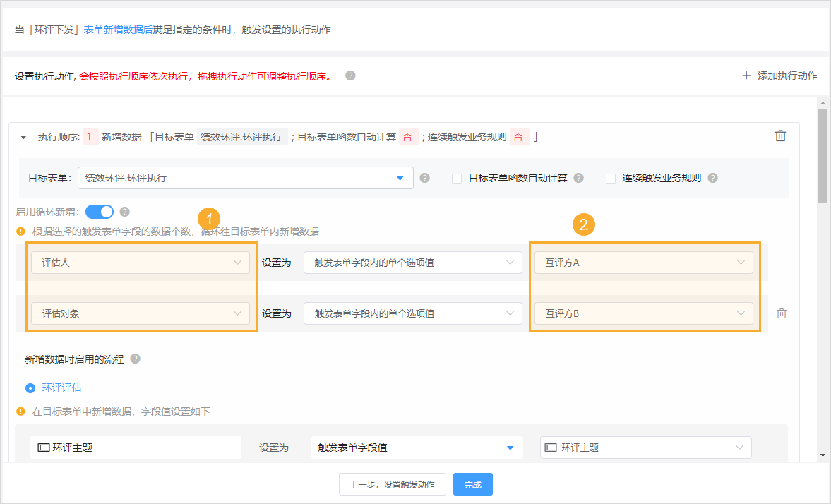The height and width of the screenshot is (504, 831).
Task: Collapse the 执行顺序 1 section
Action: tap(23, 135)
